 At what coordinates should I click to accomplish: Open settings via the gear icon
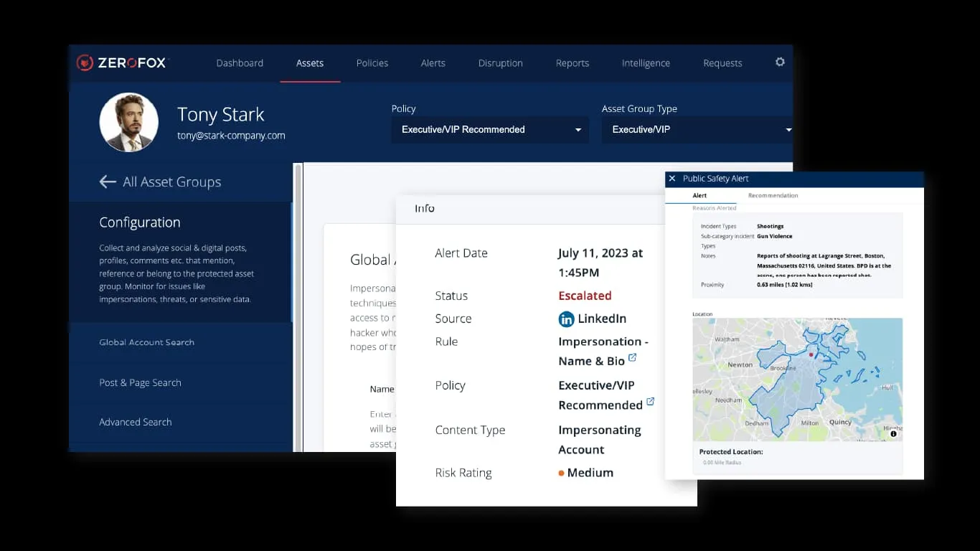click(x=780, y=62)
